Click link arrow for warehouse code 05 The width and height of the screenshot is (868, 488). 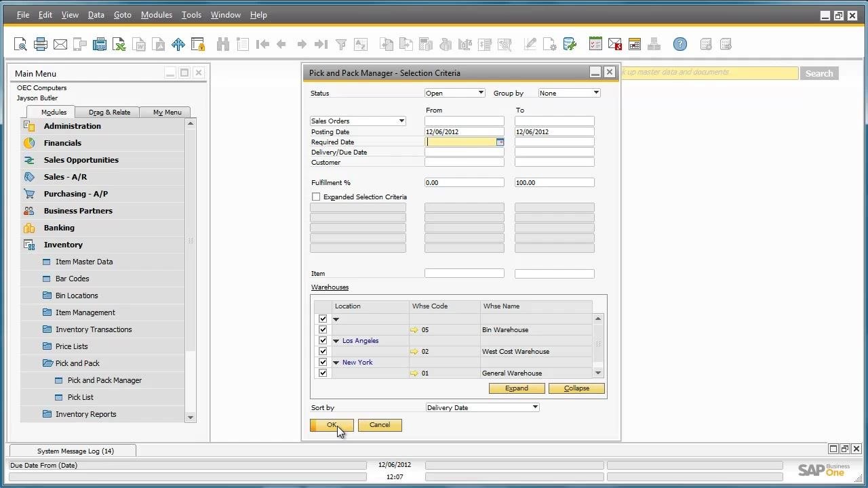tap(414, 330)
